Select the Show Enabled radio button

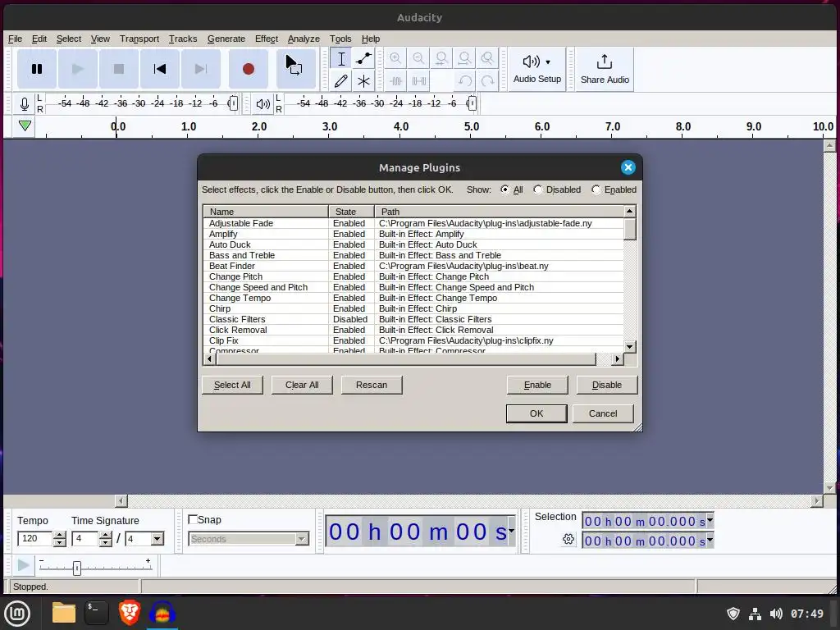pos(596,189)
